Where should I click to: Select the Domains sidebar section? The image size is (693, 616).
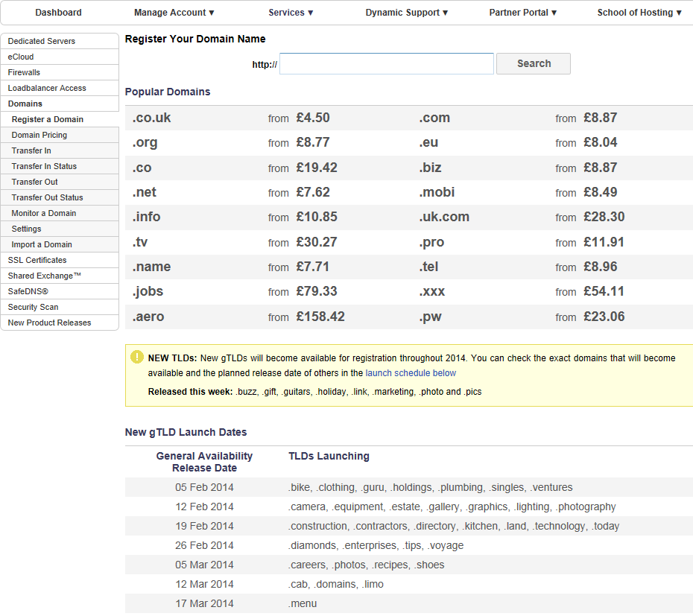[60, 104]
